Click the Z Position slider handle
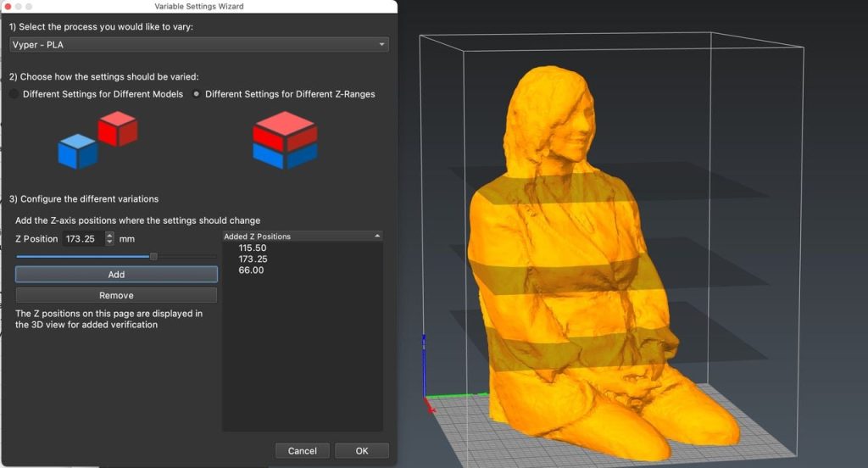The image size is (868, 468). (153, 256)
